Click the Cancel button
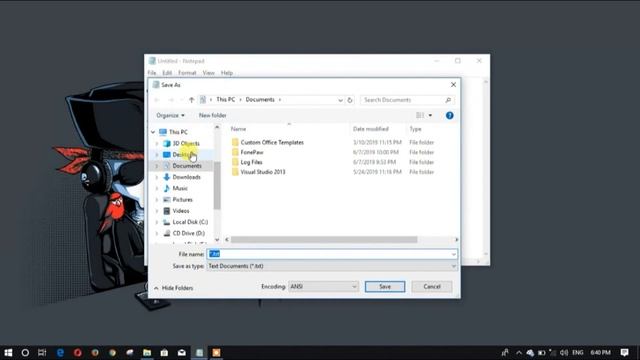Viewport: 640px width, 360px height. 432,287
